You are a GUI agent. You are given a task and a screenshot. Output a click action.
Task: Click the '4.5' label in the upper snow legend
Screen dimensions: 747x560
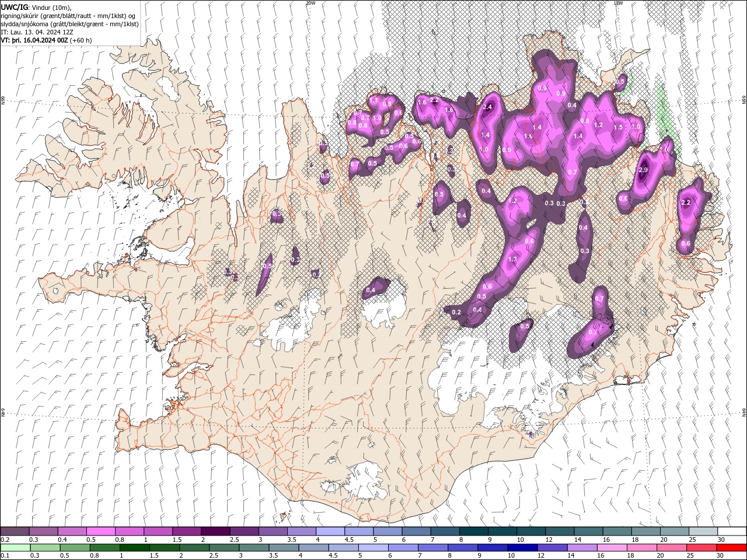[x=349, y=540]
